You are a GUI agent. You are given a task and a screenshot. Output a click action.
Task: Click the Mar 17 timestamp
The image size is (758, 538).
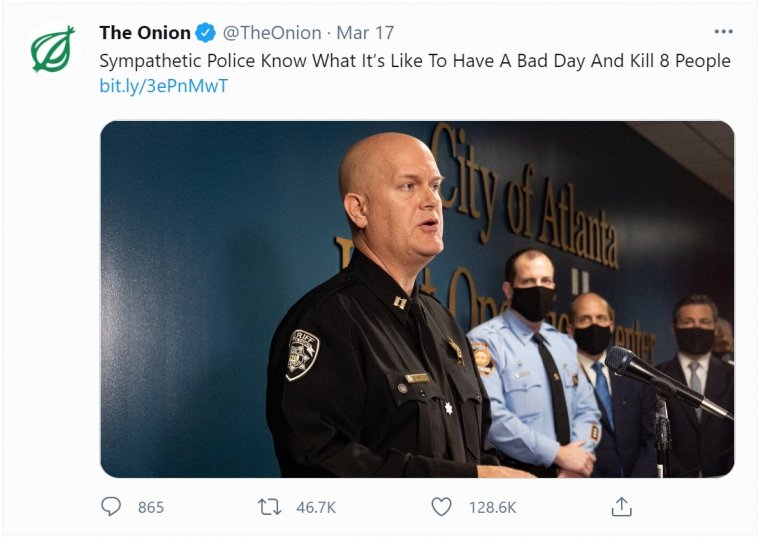[x=365, y=33]
